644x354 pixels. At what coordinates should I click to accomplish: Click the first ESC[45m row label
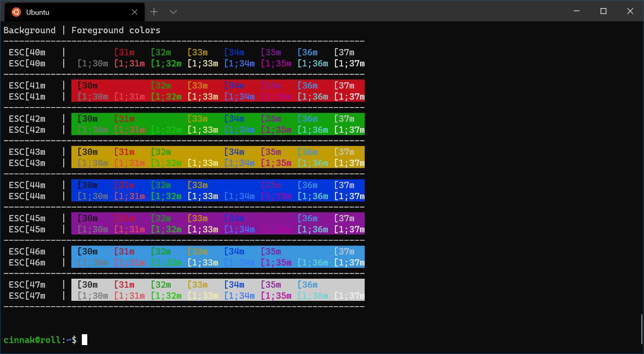pyautogui.click(x=27, y=219)
